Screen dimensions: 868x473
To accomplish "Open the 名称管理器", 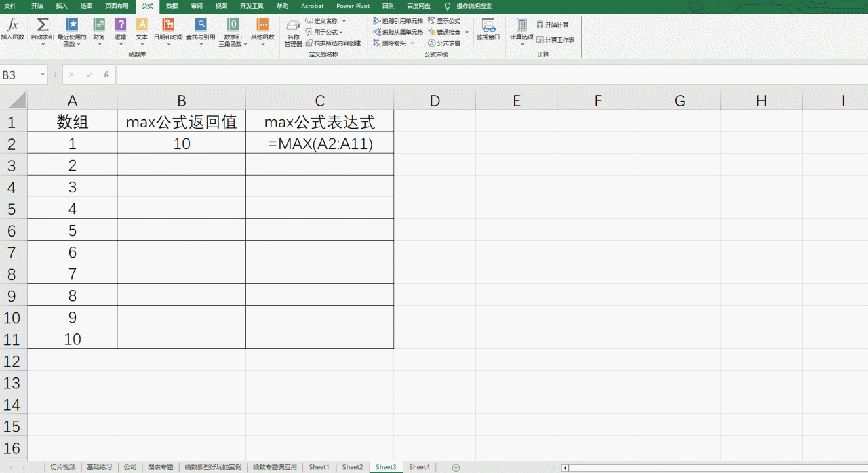I will pyautogui.click(x=293, y=33).
